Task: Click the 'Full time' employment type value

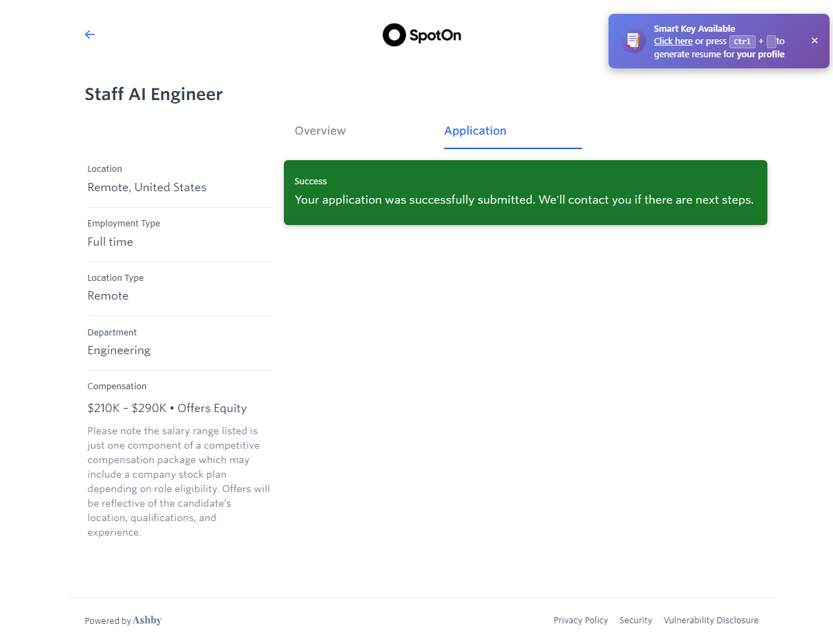Action: (110, 242)
